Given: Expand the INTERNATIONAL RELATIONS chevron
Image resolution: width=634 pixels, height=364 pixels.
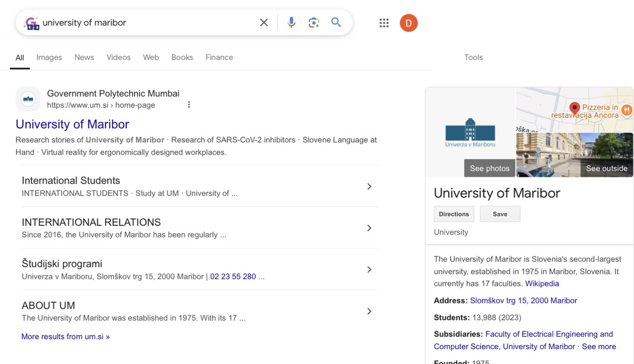Looking at the screenshot, I should (x=369, y=228).
